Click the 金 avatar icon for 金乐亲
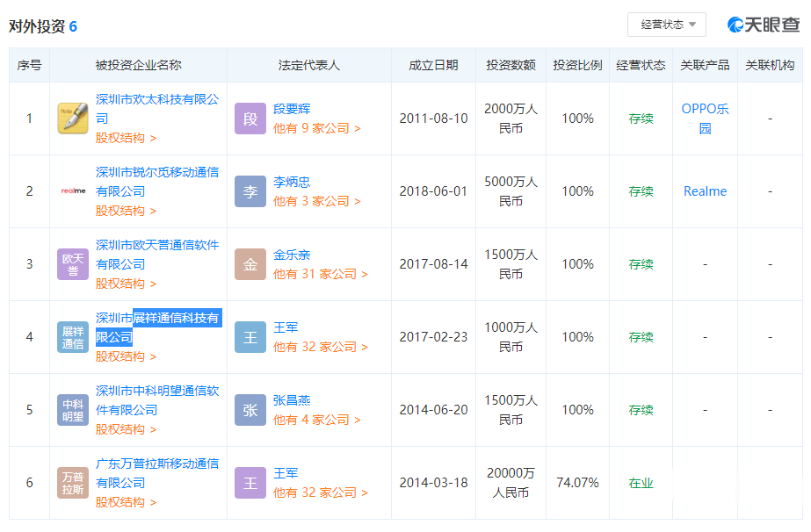Image resolution: width=811 pixels, height=532 pixels. click(x=250, y=264)
